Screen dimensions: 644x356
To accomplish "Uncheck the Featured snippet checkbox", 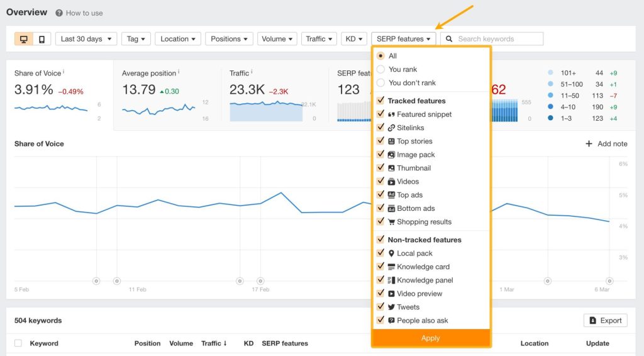I will coord(380,114).
